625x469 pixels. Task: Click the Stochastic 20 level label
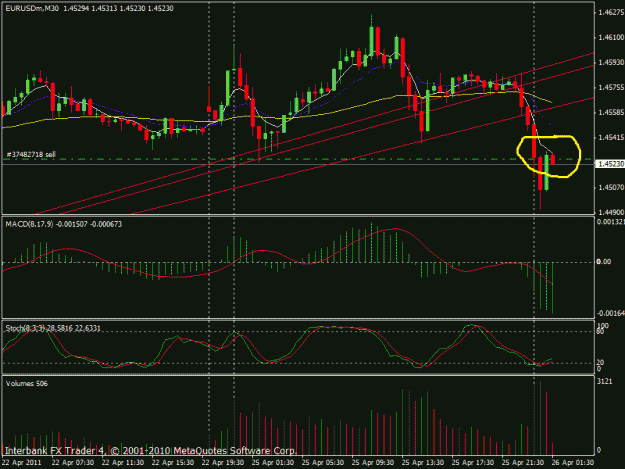(600, 362)
